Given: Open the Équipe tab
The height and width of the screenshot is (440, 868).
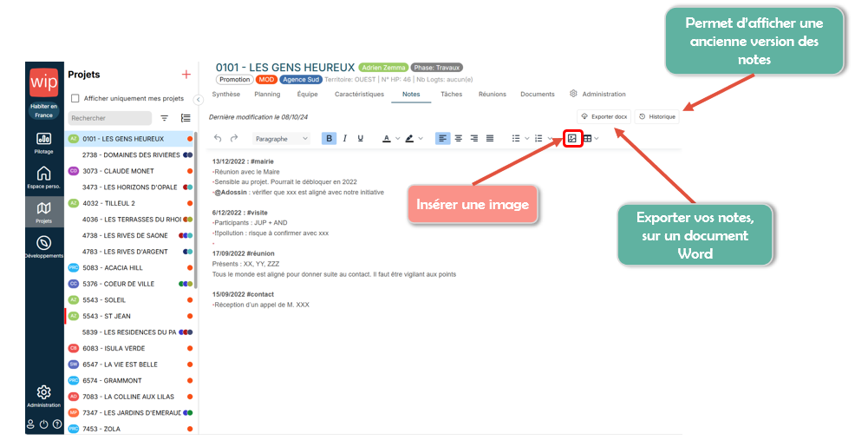Looking at the screenshot, I should 307,95.
